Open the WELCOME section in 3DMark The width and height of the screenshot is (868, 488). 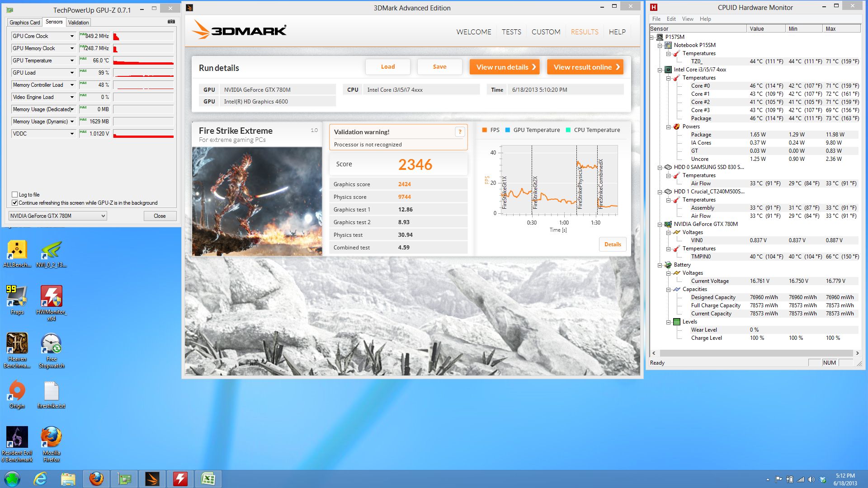point(474,32)
